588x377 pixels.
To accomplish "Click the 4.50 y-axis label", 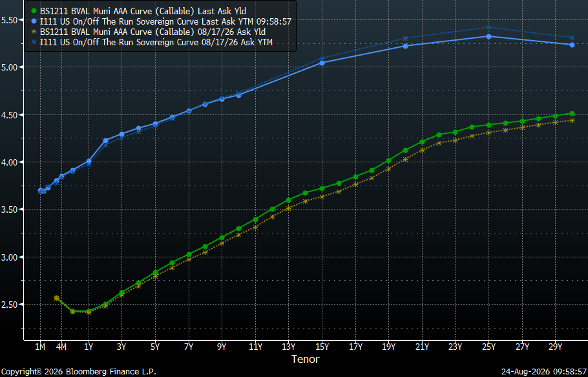I will pyautogui.click(x=10, y=115).
